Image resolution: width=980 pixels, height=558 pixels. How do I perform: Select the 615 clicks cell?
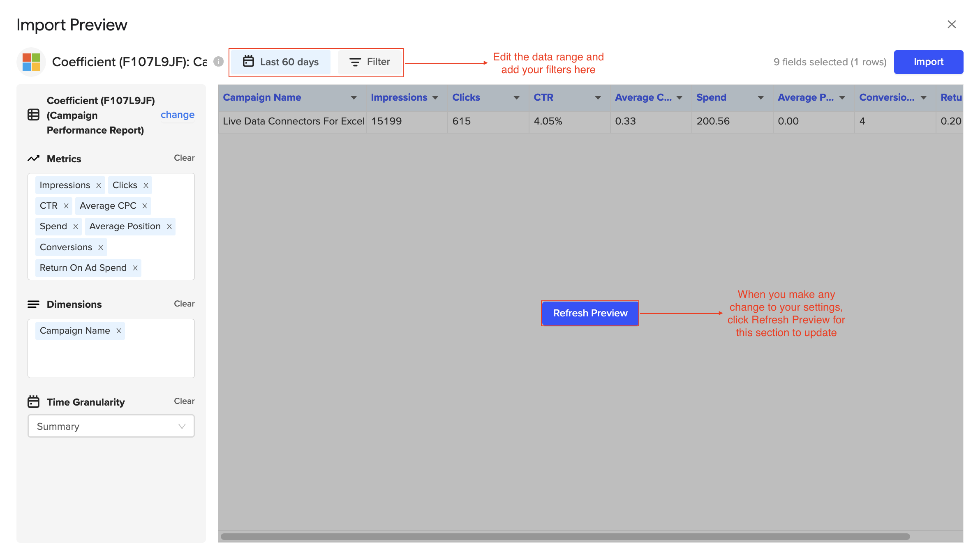coord(488,122)
